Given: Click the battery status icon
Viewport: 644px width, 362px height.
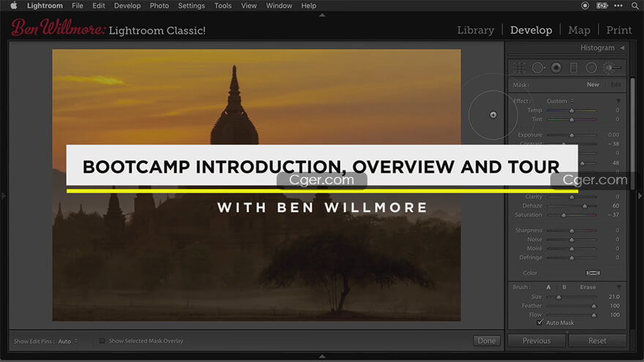Looking at the screenshot, I should pyautogui.click(x=602, y=6).
